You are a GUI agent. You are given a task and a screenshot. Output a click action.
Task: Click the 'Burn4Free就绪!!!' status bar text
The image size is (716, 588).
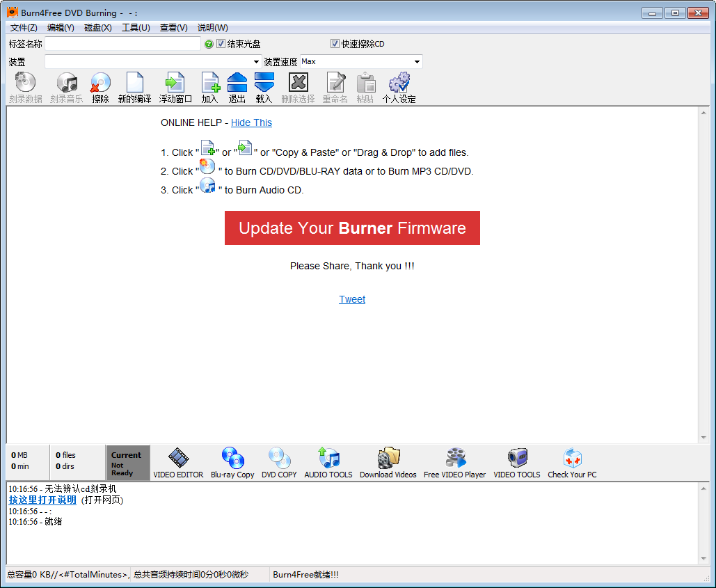[306, 575]
